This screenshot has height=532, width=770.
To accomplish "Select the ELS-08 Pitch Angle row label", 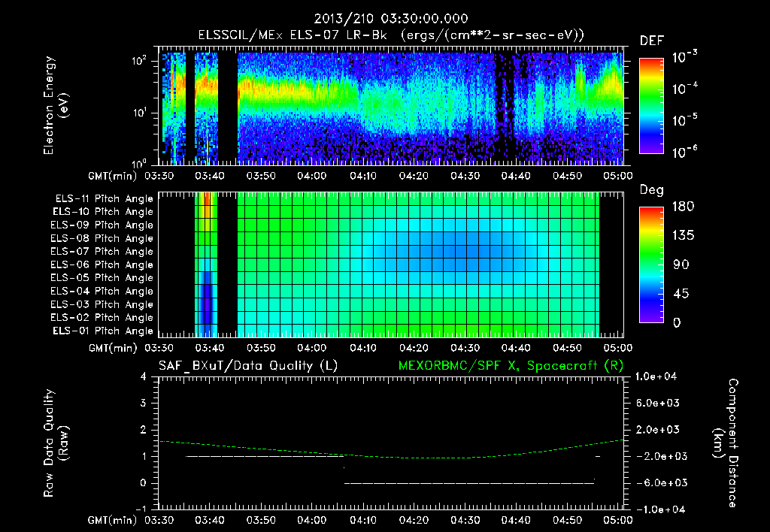I will [x=102, y=238].
